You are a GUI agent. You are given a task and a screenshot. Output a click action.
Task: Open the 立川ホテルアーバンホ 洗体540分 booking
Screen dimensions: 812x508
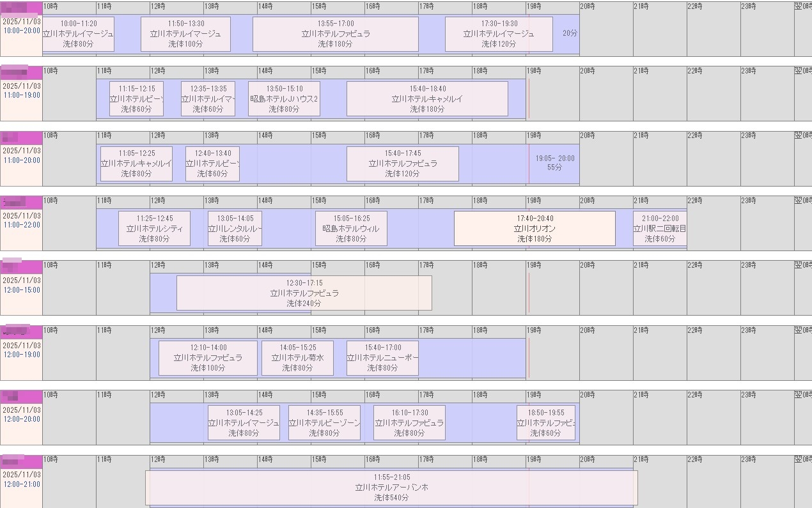tap(391, 488)
